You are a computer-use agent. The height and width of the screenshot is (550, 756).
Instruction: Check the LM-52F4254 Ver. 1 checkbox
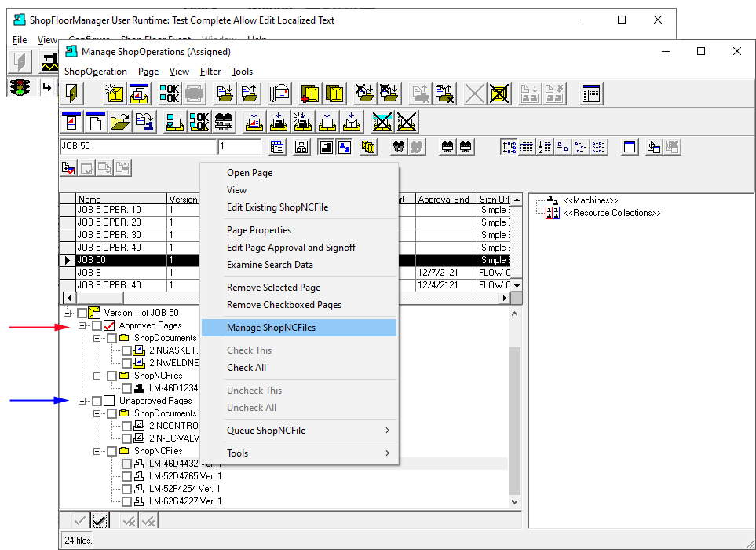(127, 489)
